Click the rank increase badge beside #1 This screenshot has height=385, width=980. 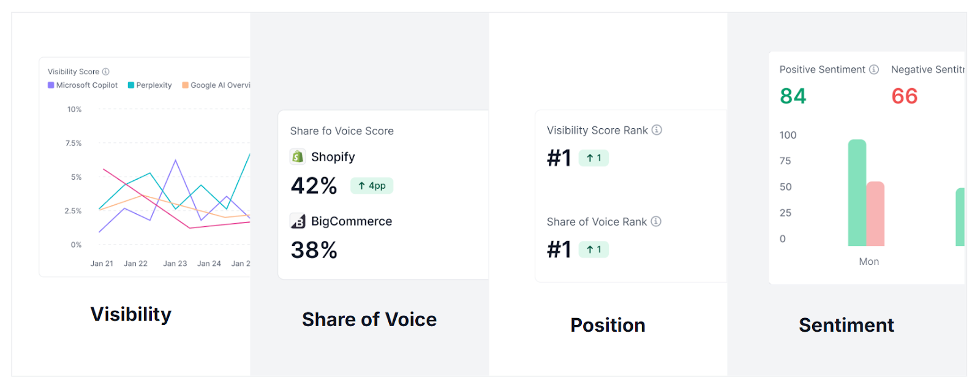pyautogui.click(x=594, y=158)
